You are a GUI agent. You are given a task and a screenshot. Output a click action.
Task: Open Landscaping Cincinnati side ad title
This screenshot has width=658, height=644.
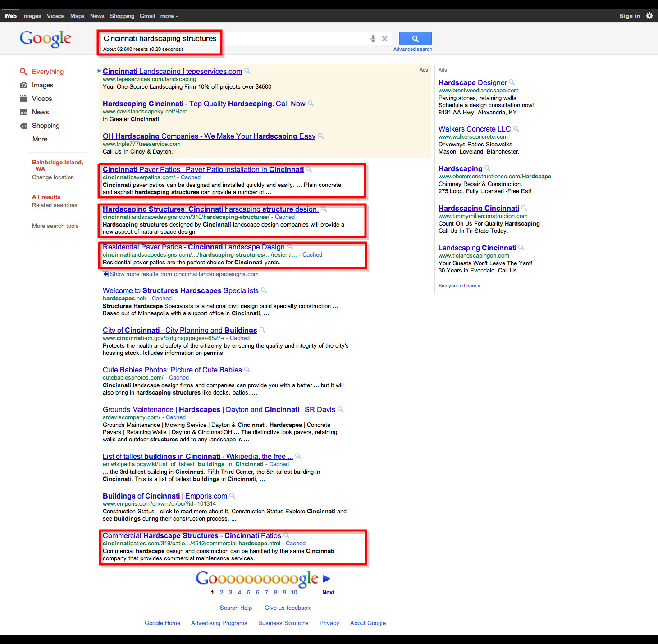(x=477, y=248)
